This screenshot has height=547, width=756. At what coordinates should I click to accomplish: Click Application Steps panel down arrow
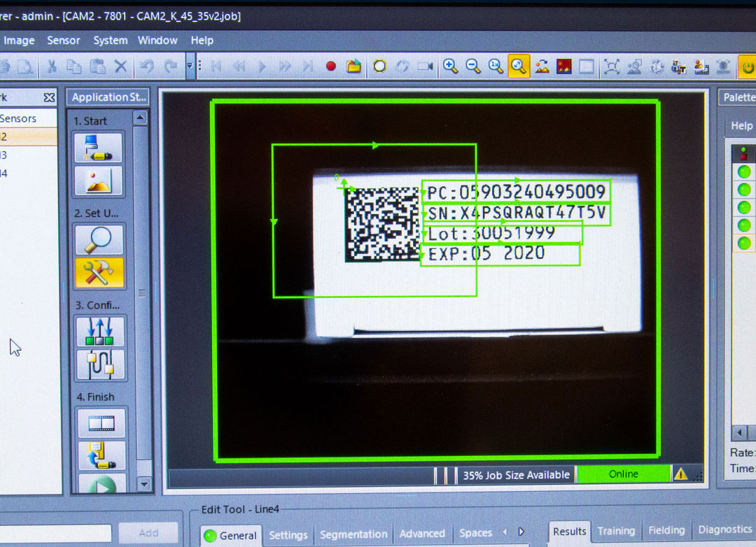click(144, 484)
